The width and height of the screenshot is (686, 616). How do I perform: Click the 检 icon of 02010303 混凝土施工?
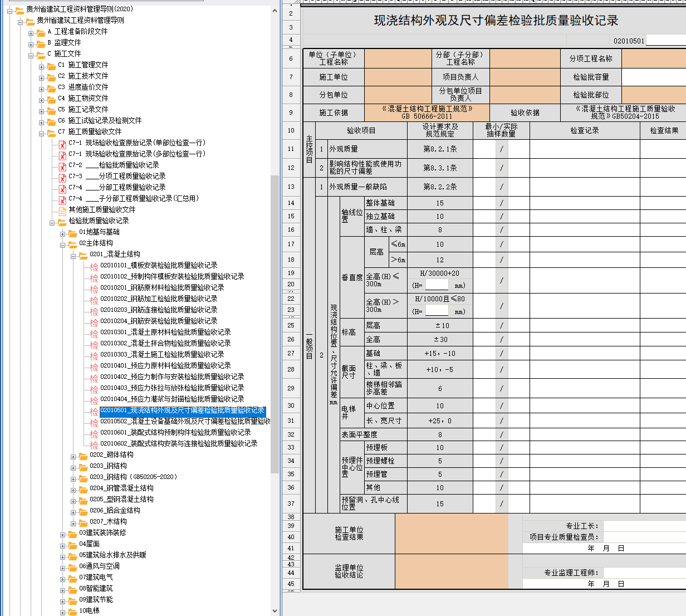pyautogui.click(x=94, y=355)
